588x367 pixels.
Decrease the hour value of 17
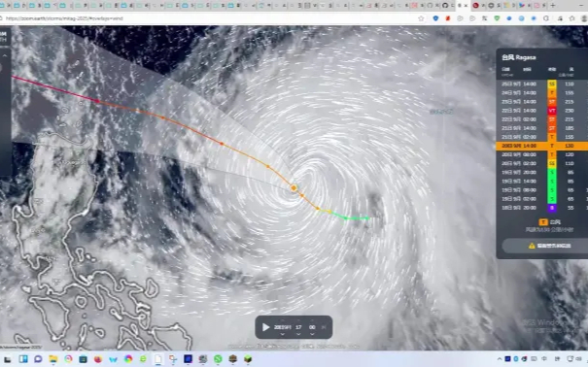coord(298,334)
